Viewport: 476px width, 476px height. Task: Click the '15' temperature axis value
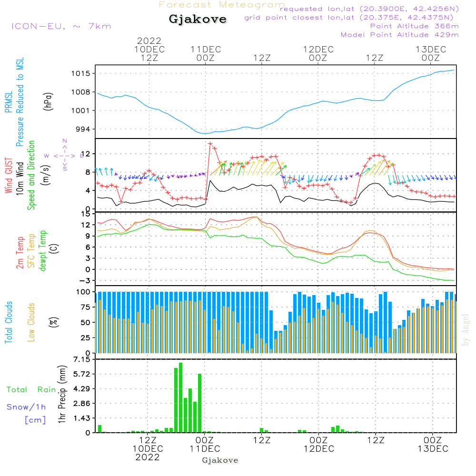[86, 214]
